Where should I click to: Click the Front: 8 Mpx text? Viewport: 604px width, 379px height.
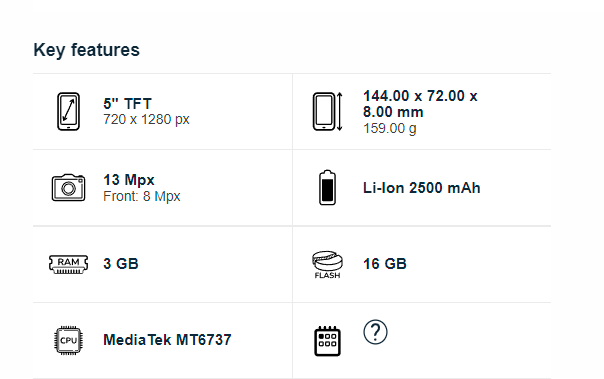pos(142,196)
